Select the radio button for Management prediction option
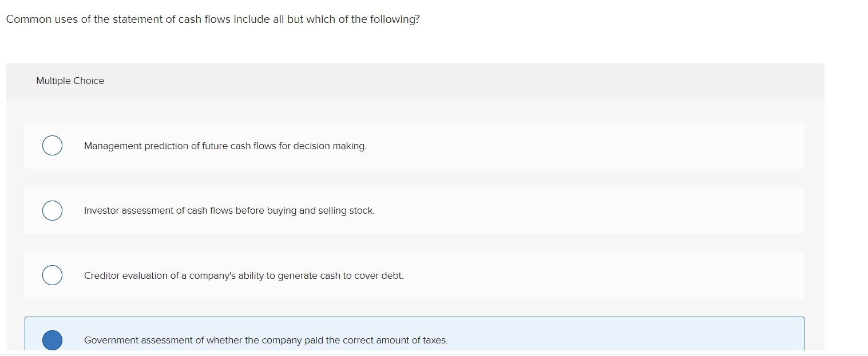The height and width of the screenshot is (356, 868). (x=52, y=145)
